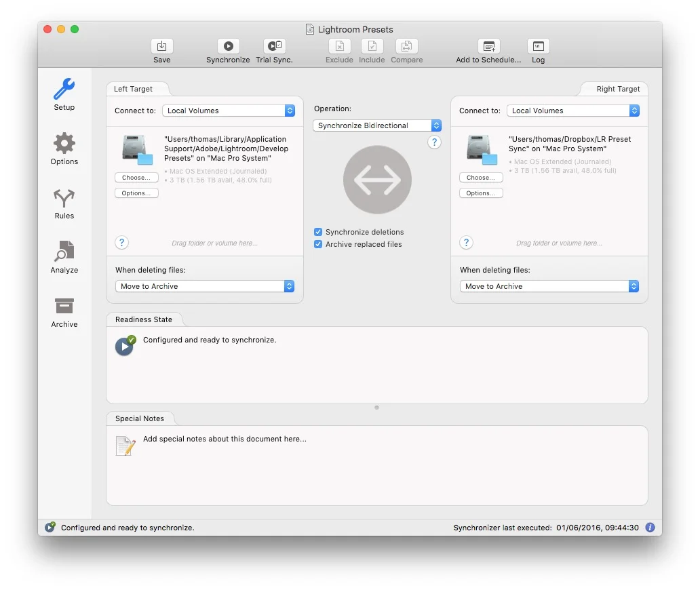Viewport: 700px width, 590px height.
Task: Open right When deleting files dropdown
Action: [549, 286]
